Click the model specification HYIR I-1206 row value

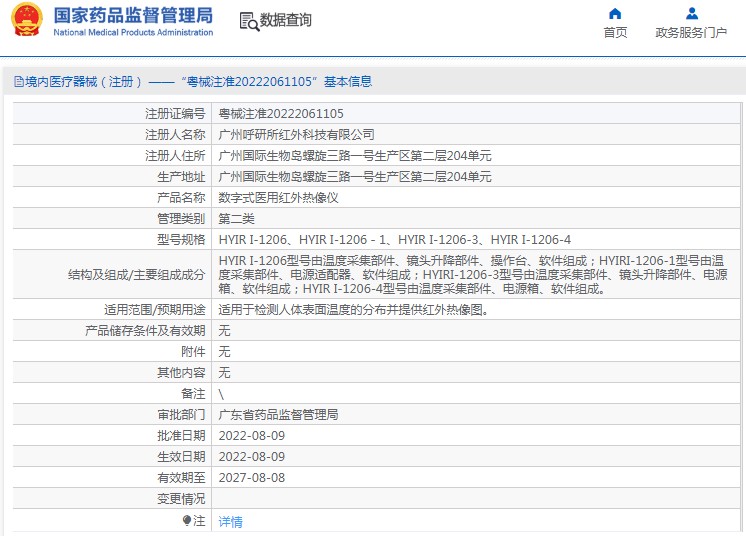[x=394, y=240]
